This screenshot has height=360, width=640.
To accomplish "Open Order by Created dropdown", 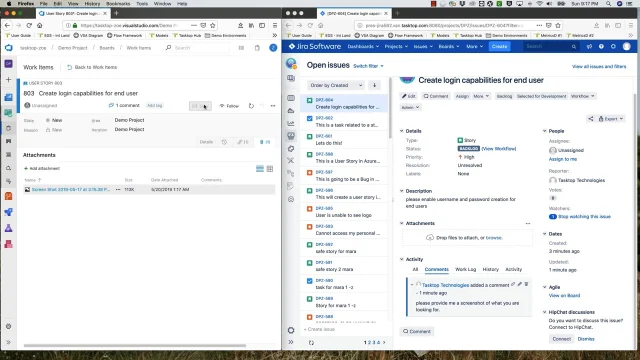I will pyautogui.click(x=336, y=85).
